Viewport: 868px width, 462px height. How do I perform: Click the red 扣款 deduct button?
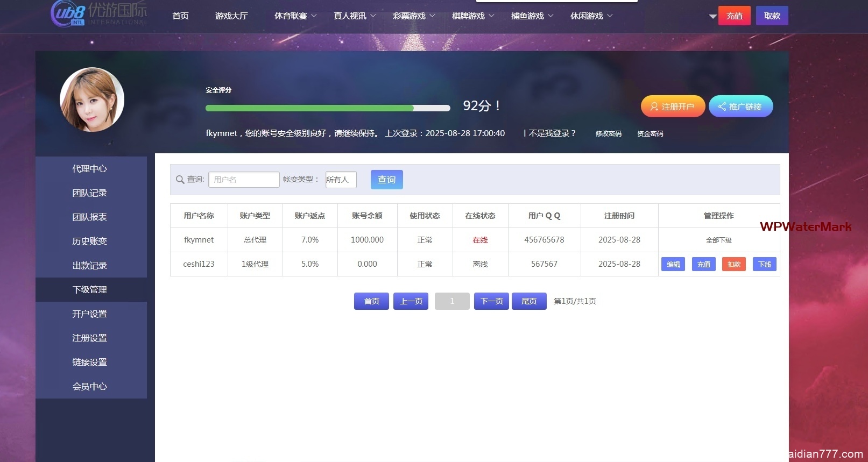[733, 264]
